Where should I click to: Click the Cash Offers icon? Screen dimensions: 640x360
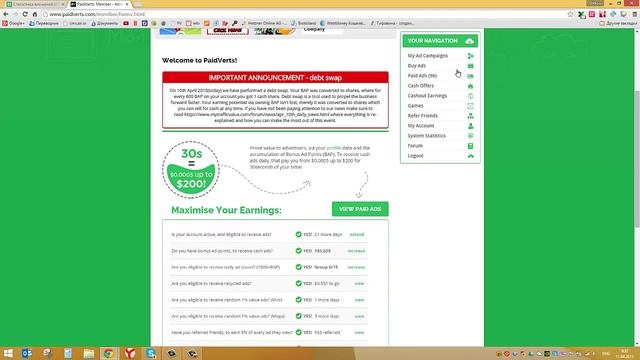coord(470,86)
